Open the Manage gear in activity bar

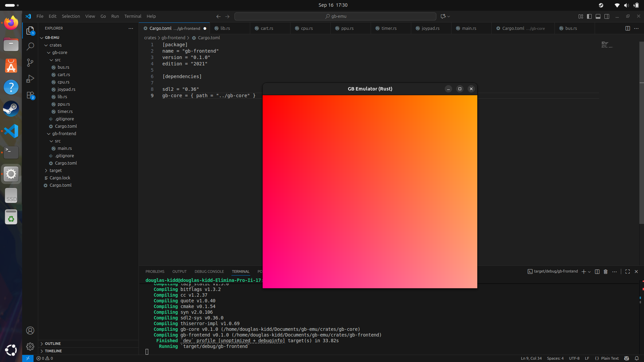[30, 346]
